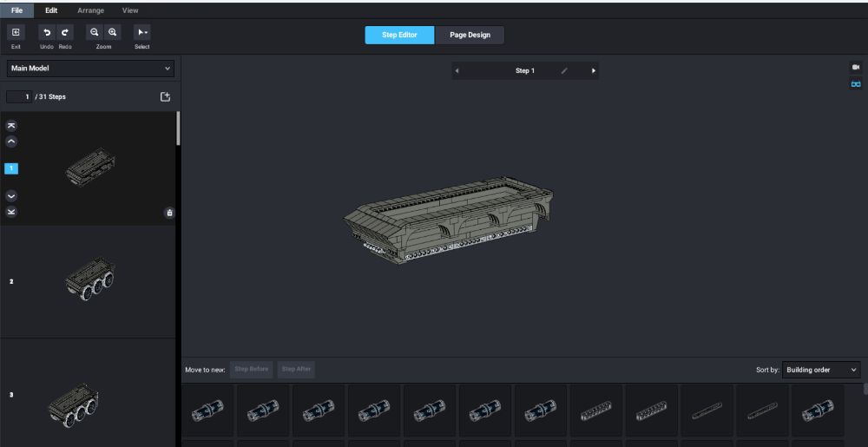Select the step 1 thumbnail
This screenshot has width=868, height=447.
point(90,167)
